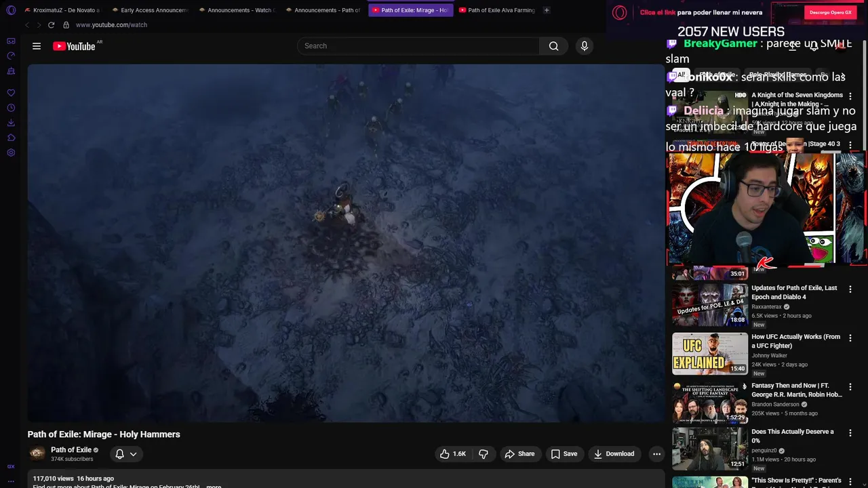Click the address bar URL youtube.com/watch

[111, 25]
